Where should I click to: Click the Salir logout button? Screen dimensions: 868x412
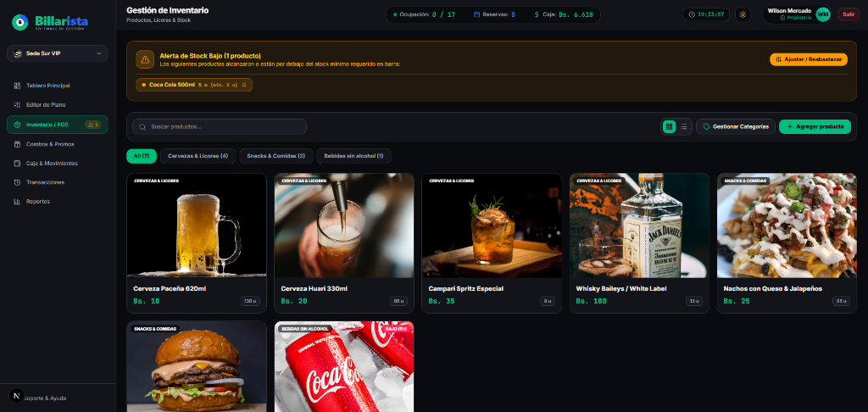849,14
